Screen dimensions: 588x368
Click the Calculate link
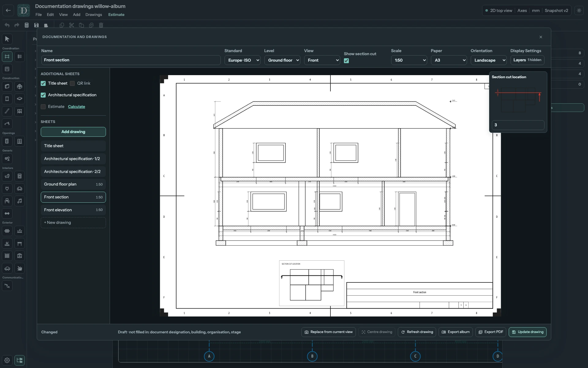(77, 107)
